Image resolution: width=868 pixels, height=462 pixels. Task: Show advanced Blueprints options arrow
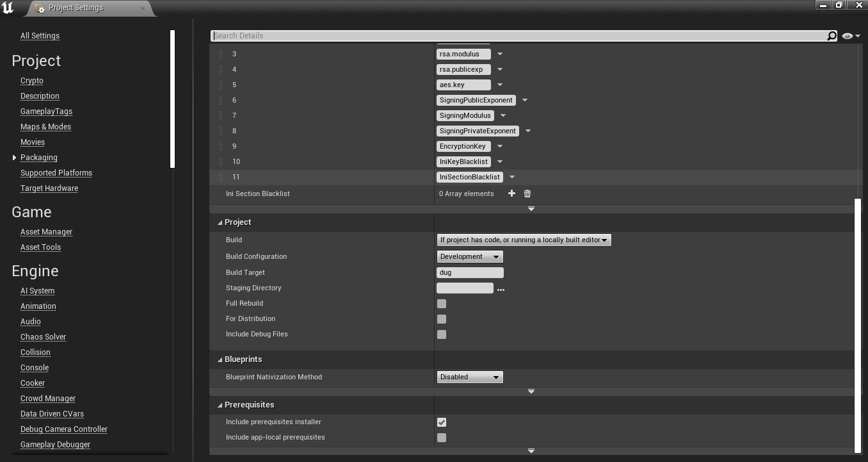(531, 392)
